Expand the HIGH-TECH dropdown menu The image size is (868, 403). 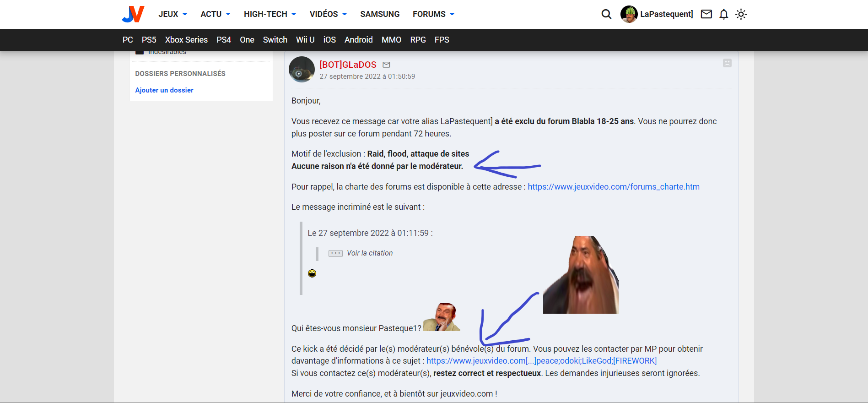270,14
